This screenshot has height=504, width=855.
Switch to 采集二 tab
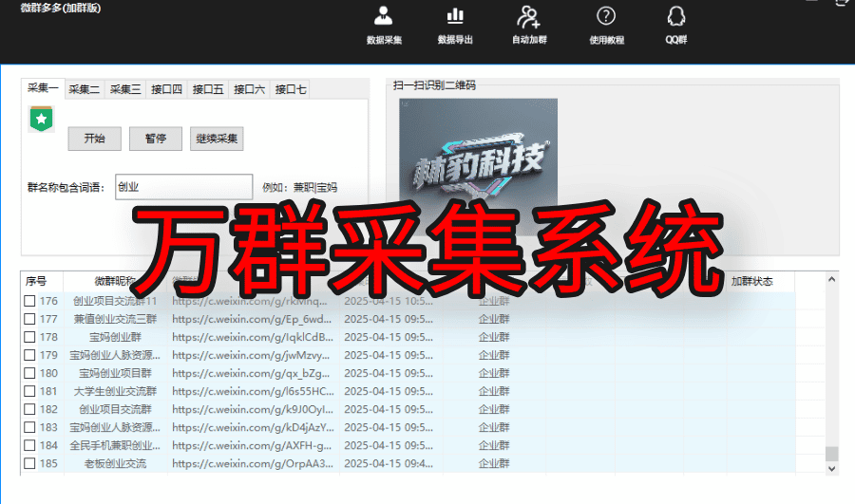pos(84,90)
